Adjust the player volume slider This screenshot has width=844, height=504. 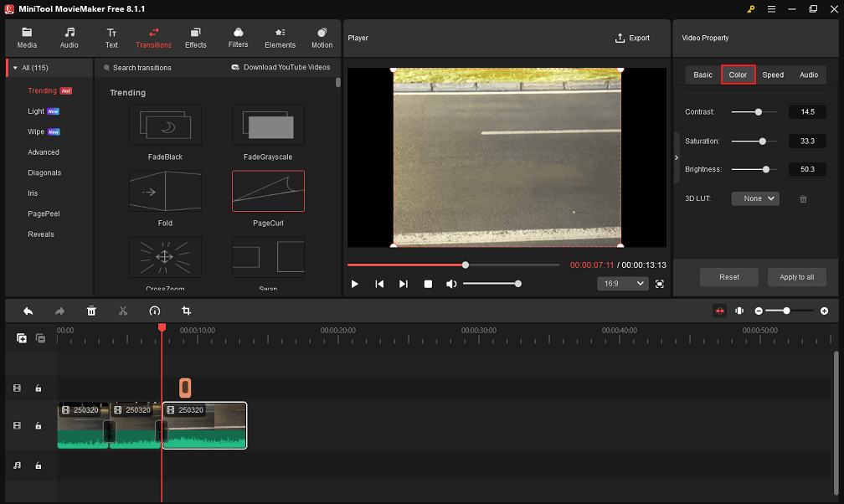pyautogui.click(x=492, y=284)
